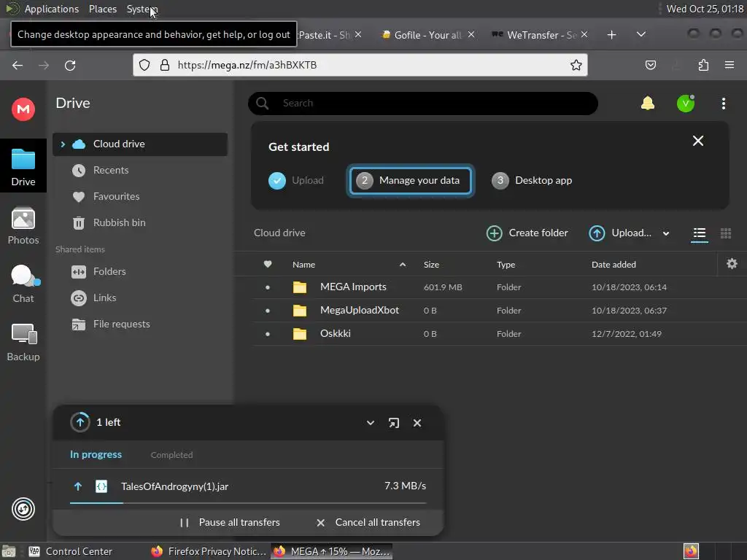The image size is (747, 560).
Task: Open Firefox hamburger menu
Action: 729,65
